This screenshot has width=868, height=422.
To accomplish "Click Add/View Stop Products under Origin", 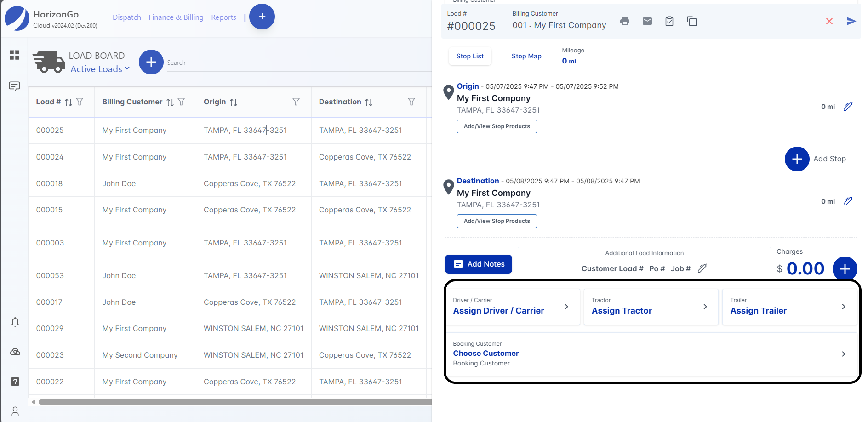I will (497, 126).
